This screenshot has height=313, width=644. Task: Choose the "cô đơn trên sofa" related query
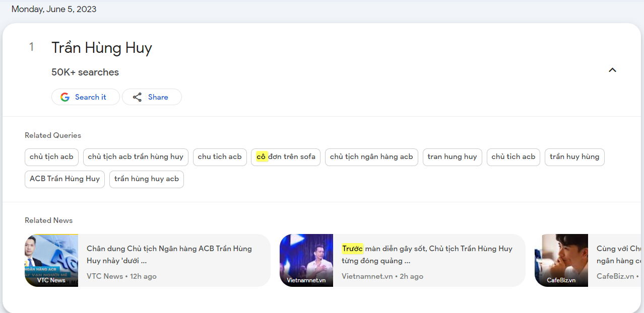pos(286,157)
